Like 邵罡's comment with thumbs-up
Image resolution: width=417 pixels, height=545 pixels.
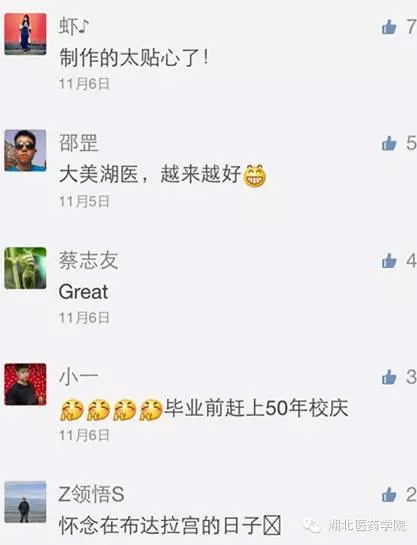pos(389,143)
